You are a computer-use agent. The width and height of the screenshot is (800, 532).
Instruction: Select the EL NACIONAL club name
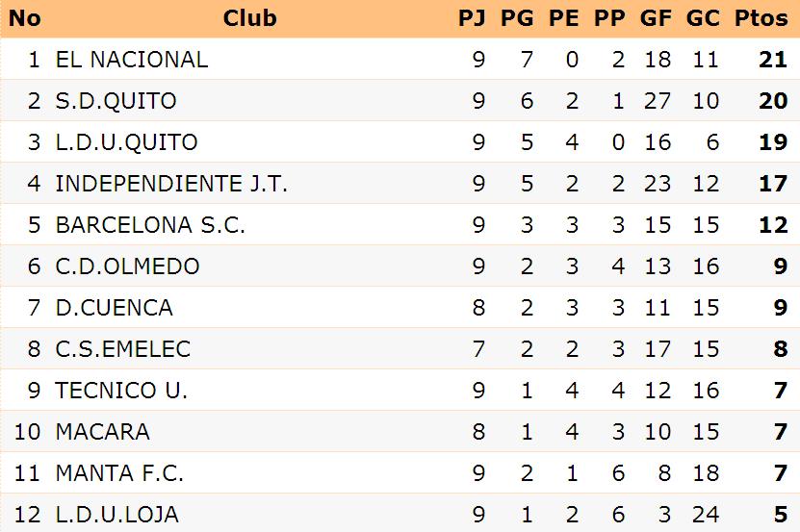[132, 60]
